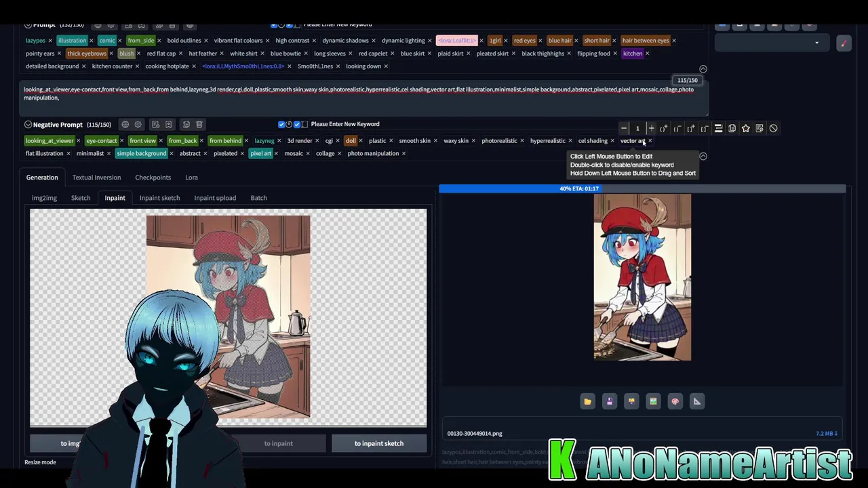Toggle unchecked box beside negative keyword input

click(304, 124)
